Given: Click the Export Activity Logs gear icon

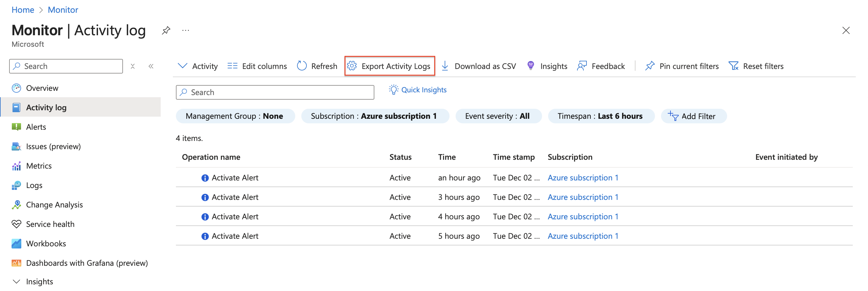Looking at the screenshot, I should pyautogui.click(x=352, y=66).
